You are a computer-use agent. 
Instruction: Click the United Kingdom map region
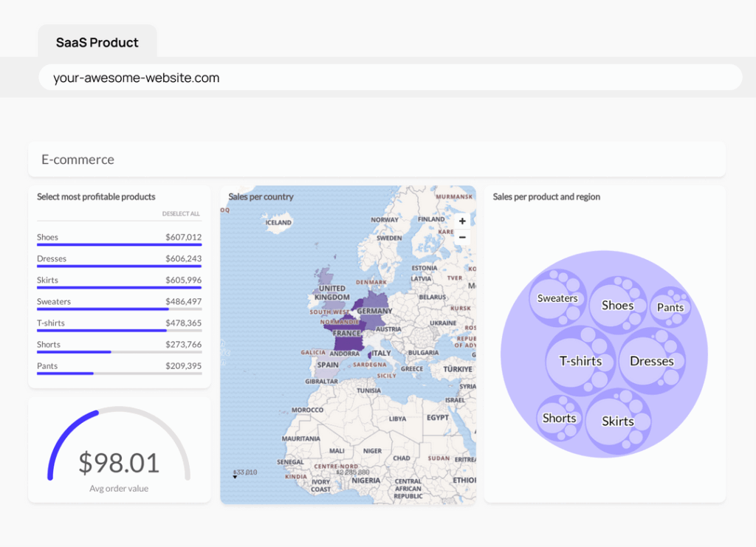[x=327, y=288]
